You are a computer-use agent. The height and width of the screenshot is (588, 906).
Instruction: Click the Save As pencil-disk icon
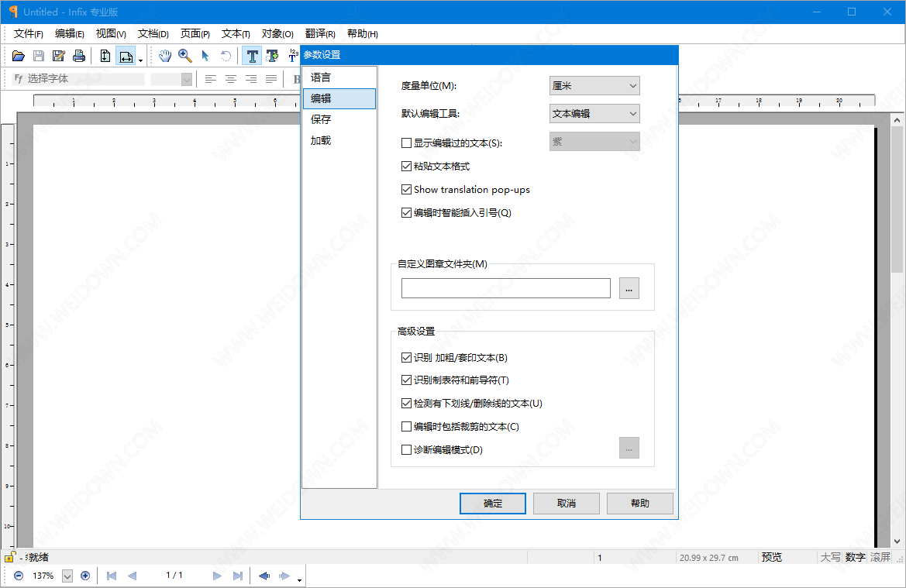click(58, 56)
